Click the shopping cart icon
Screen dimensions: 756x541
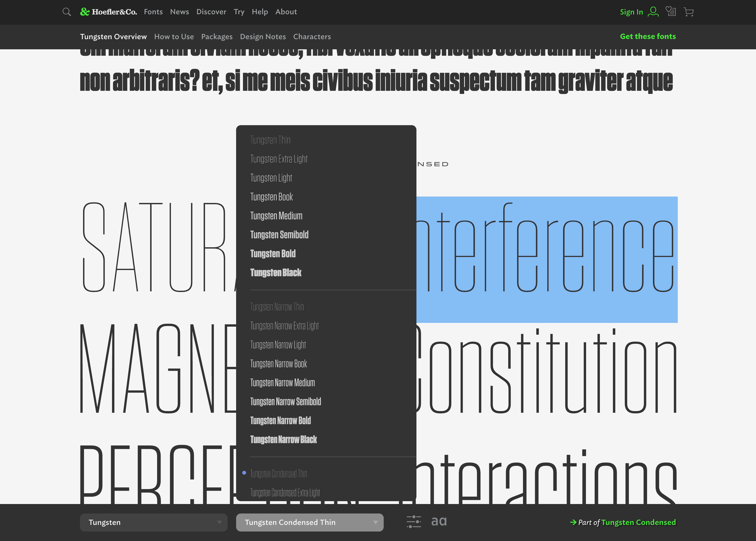coord(689,12)
